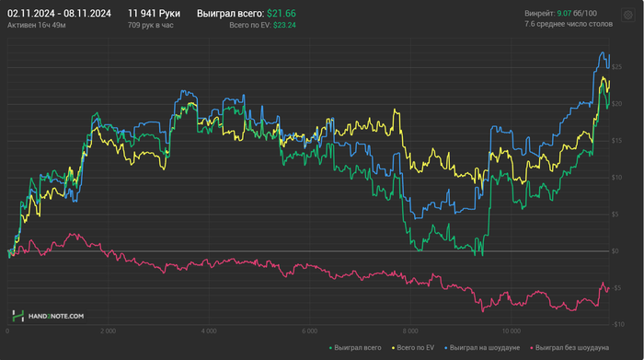The width and height of the screenshot is (644, 360).
Task: Click the 'Выиграл всего: $21.66' total
Action: pyautogui.click(x=246, y=13)
